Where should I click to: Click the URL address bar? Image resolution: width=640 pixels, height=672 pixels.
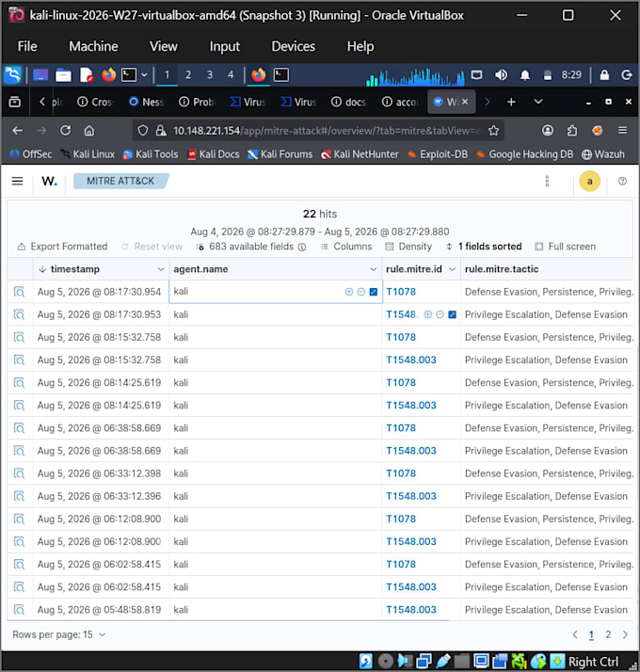pos(318,130)
